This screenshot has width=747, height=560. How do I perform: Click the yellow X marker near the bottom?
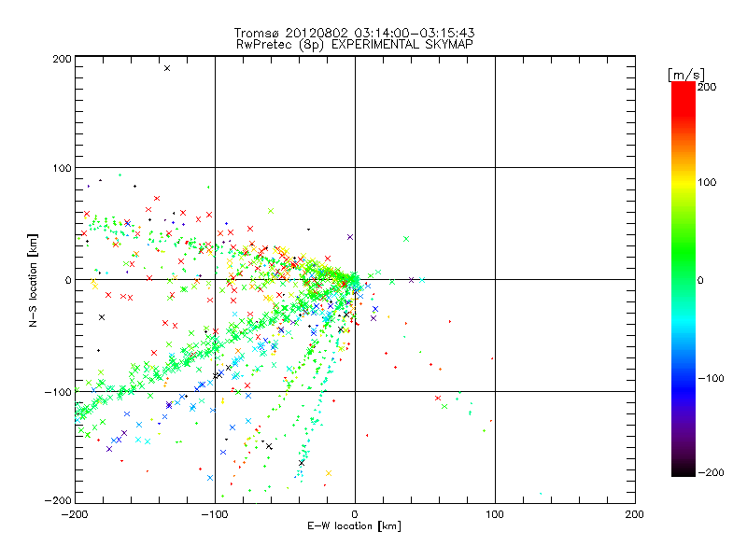pos(329,473)
